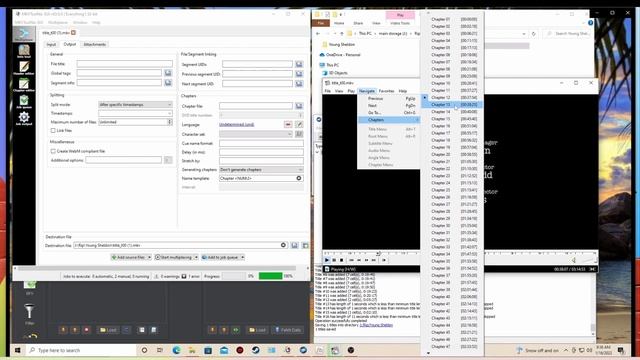Screen dimensions: 640x360
Task: Click the File title input field
Action: (x=124, y=64)
